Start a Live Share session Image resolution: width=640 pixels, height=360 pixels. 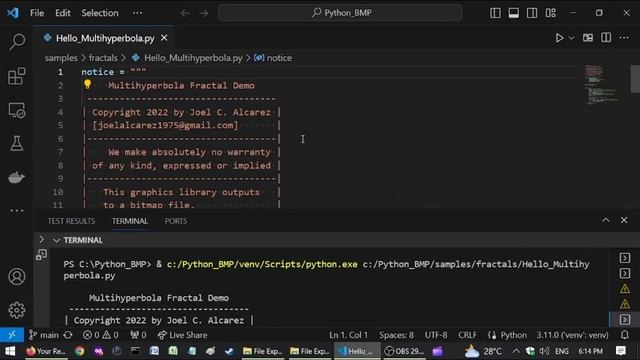tap(182, 335)
